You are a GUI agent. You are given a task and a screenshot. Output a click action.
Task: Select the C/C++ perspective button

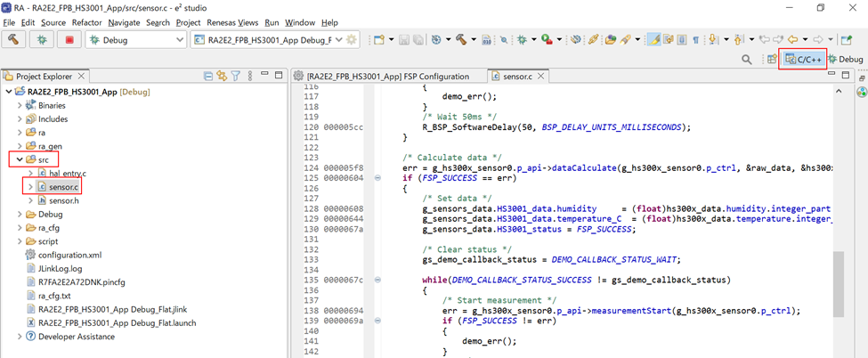click(803, 60)
